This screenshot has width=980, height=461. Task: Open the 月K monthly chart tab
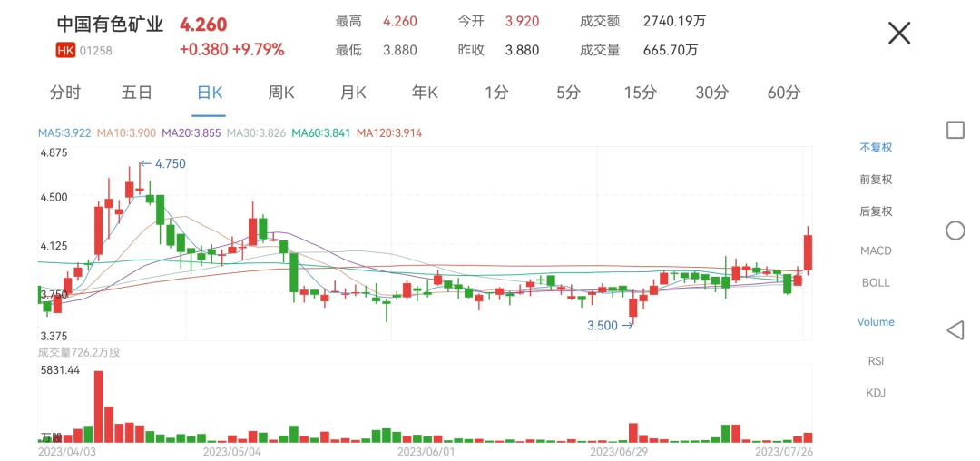pyautogui.click(x=352, y=93)
